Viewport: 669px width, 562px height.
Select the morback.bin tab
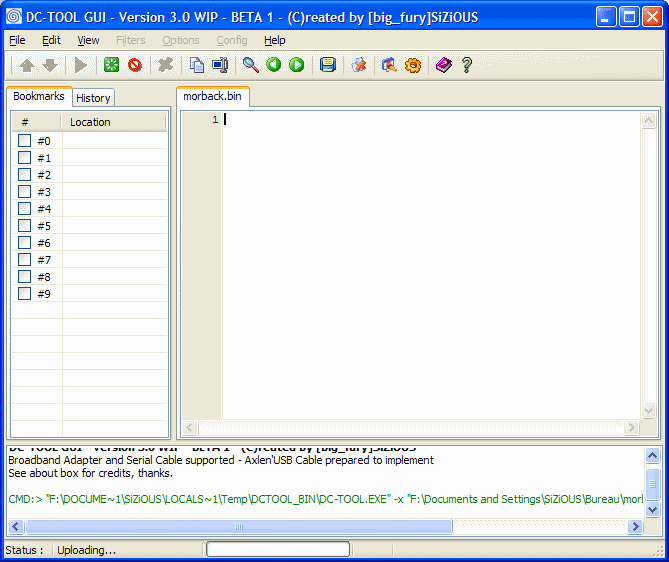pos(212,96)
